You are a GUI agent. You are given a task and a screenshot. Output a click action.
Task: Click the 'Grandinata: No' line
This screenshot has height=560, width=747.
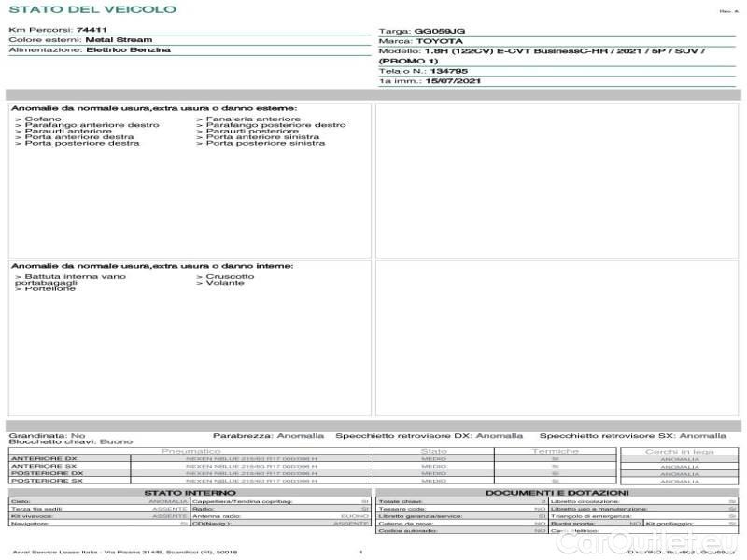point(48,436)
